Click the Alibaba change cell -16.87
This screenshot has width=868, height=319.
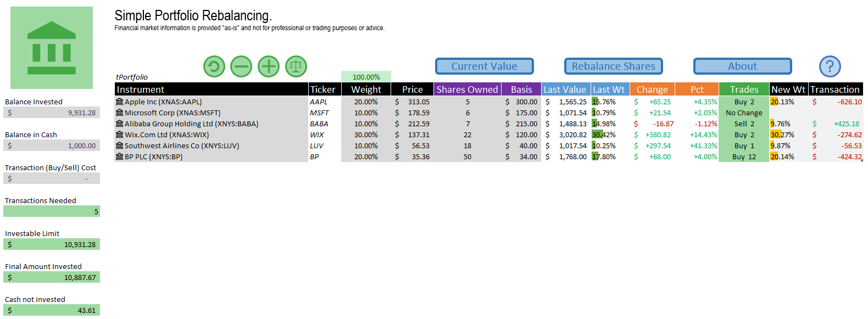click(652, 124)
